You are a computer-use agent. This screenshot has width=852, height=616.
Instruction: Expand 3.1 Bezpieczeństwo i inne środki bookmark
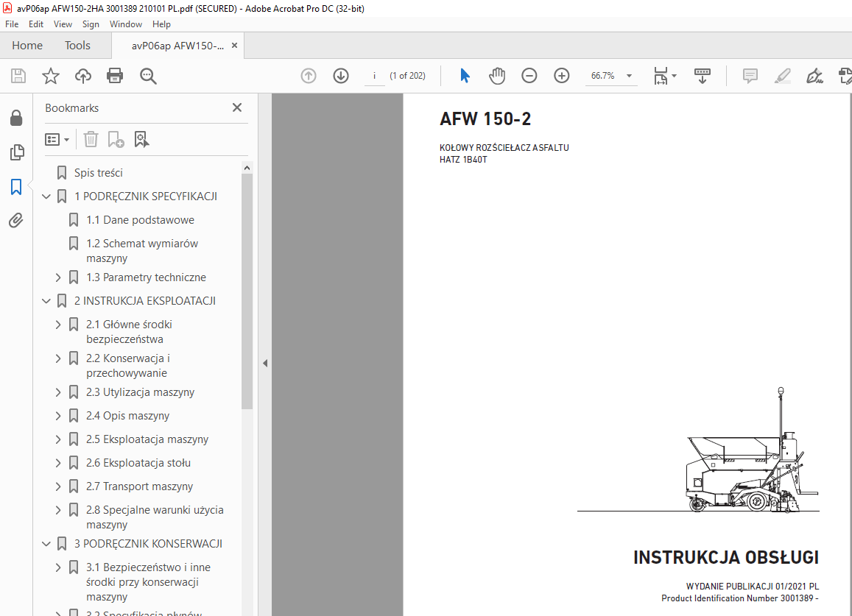(x=58, y=567)
